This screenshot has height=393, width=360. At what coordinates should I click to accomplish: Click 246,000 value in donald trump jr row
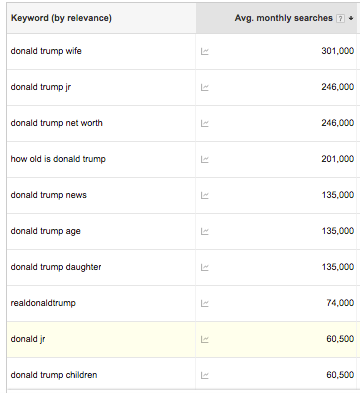click(x=338, y=87)
